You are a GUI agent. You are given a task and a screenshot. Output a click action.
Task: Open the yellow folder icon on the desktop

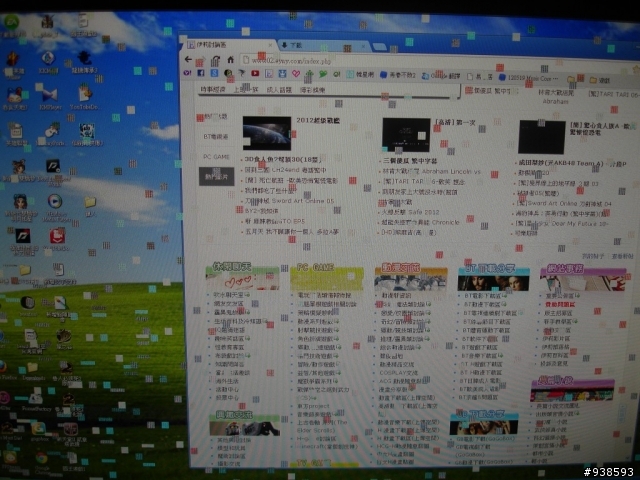coord(90,202)
